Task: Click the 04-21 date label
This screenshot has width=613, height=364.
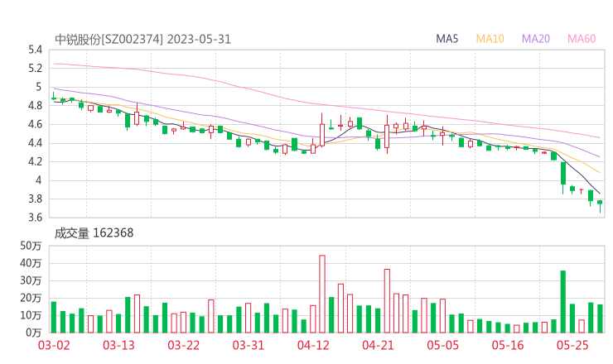Action: [378, 345]
